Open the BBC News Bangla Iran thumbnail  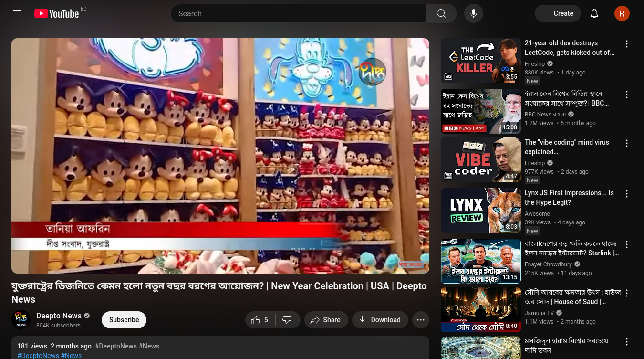click(x=481, y=111)
